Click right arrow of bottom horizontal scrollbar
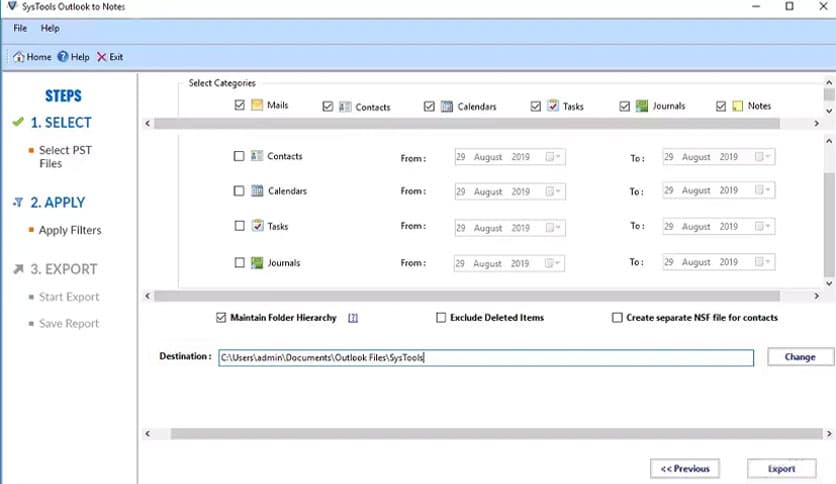Image resolution: width=836 pixels, height=484 pixels. (x=829, y=434)
